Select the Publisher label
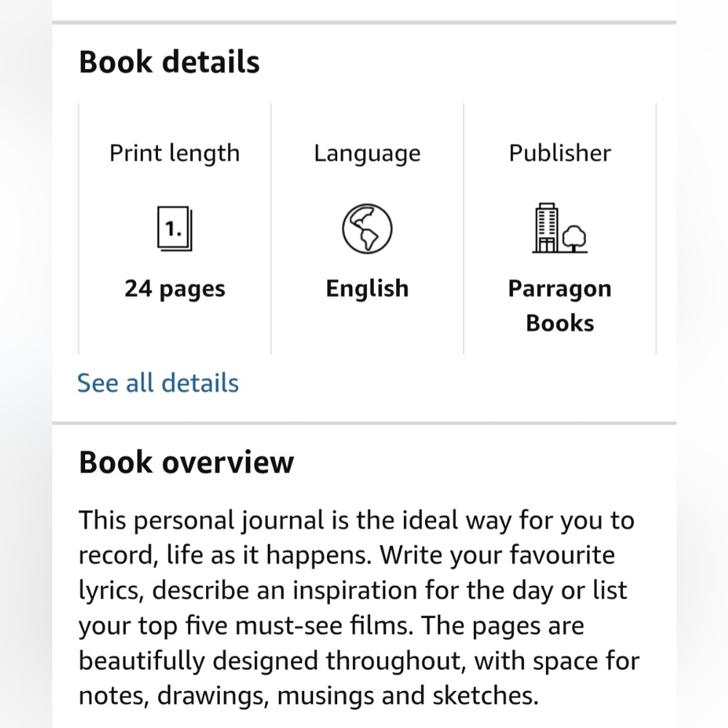 559,153
